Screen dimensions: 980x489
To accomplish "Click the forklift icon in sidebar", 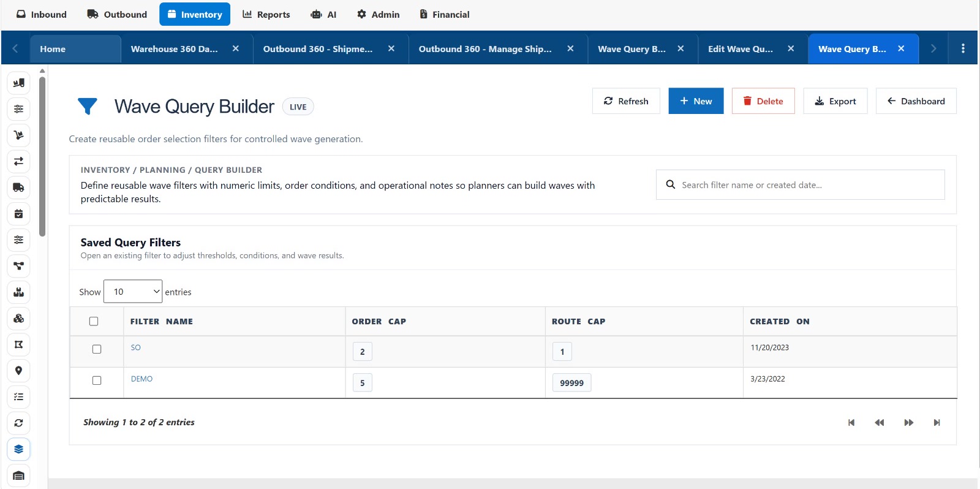I will tap(19, 83).
